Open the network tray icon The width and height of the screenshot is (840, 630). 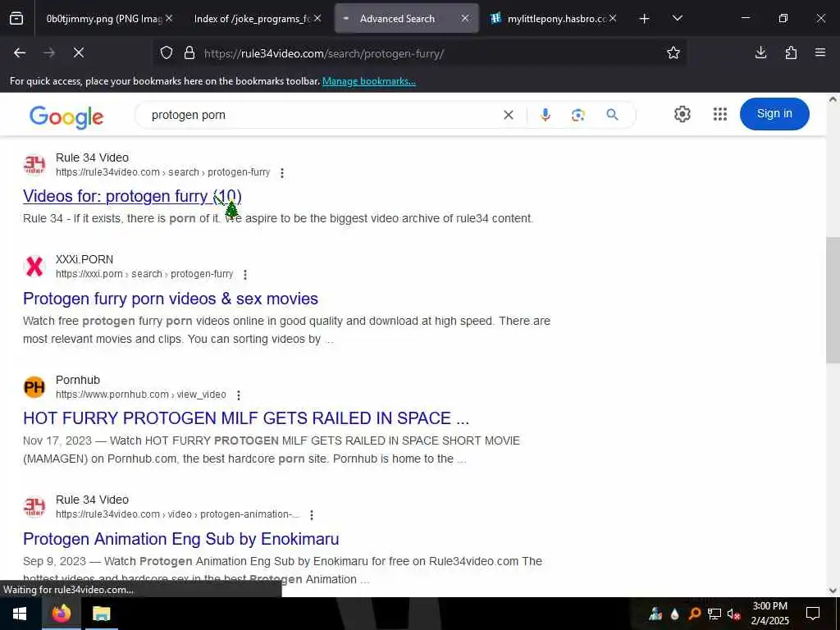click(714, 614)
